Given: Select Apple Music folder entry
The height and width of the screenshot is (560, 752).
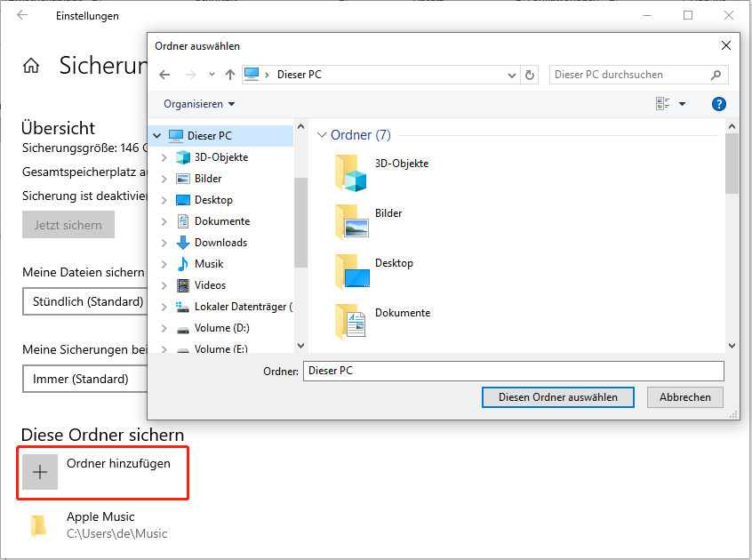Looking at the screenshot, I should click(100, 525).
